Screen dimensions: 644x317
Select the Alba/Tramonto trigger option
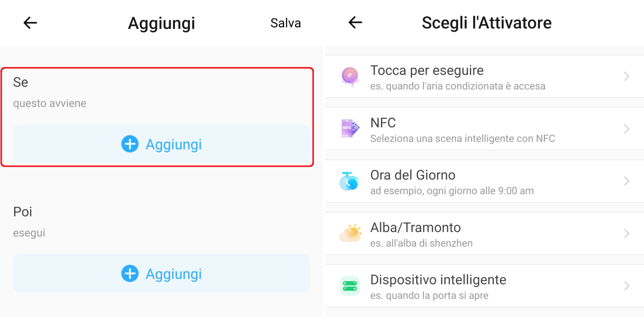(470, 234)
